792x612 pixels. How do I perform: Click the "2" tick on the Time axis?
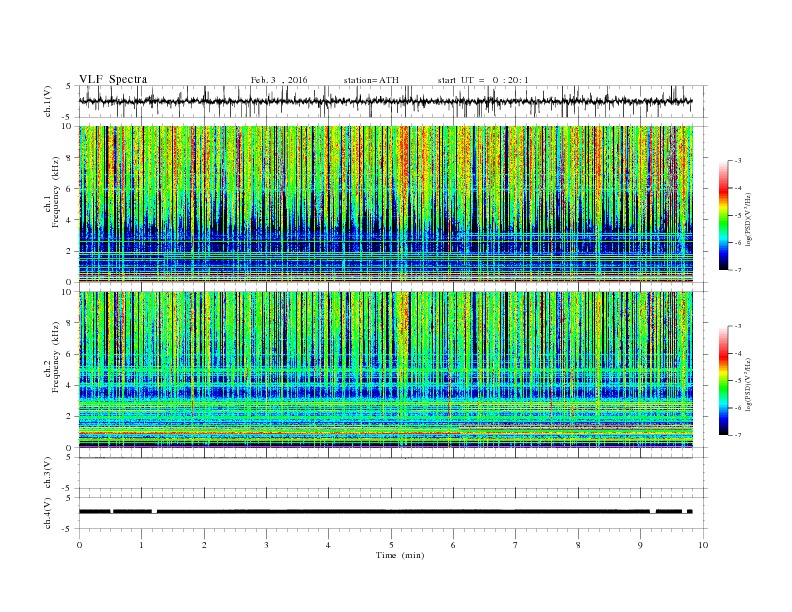pyautogui.click(x=204, y=545)
